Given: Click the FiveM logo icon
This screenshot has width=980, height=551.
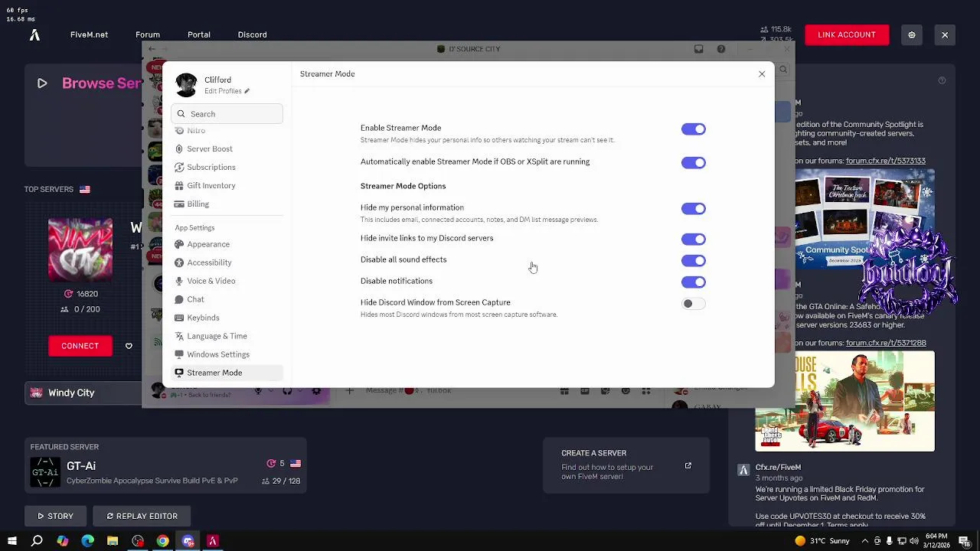Looking at the screenshot, I should pos(34,34).
